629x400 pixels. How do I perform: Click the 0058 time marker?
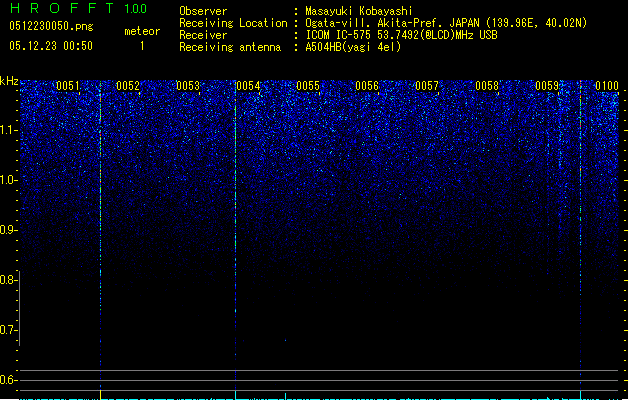click(487, 86)
